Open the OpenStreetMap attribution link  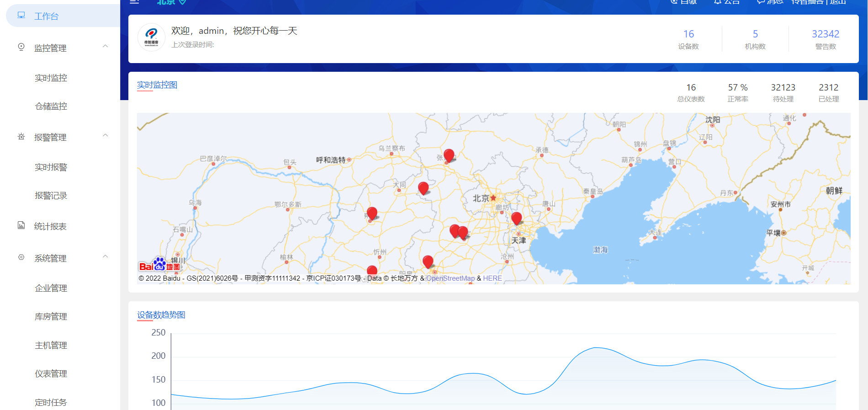[450, 278]
